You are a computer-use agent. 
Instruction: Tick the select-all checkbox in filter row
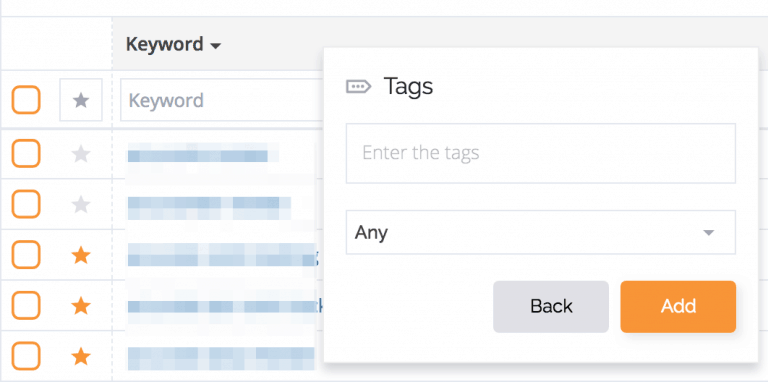26,100
